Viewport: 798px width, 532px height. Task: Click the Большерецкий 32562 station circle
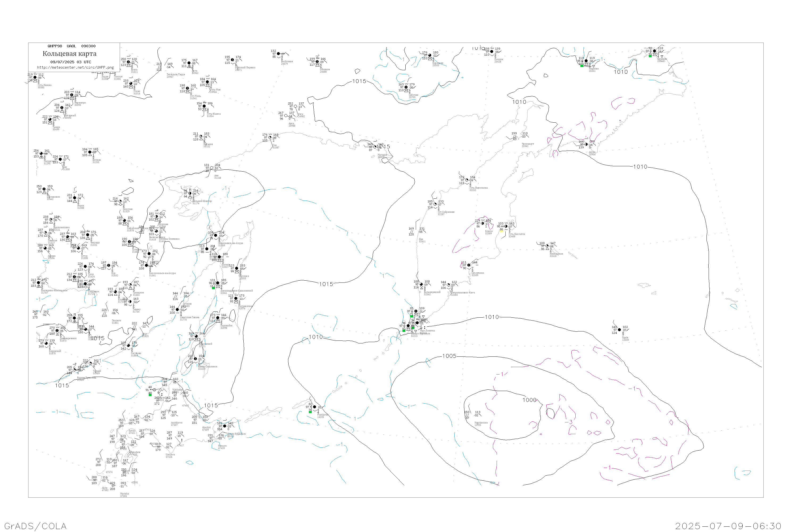[421, 285]
